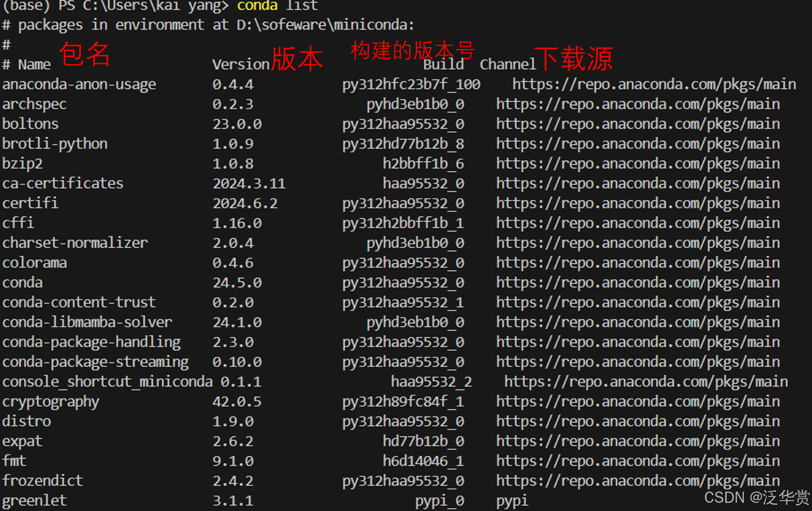The image size is (812, 511).
Task: Click the red 构建的版本号 annotation
Action: 413,50
